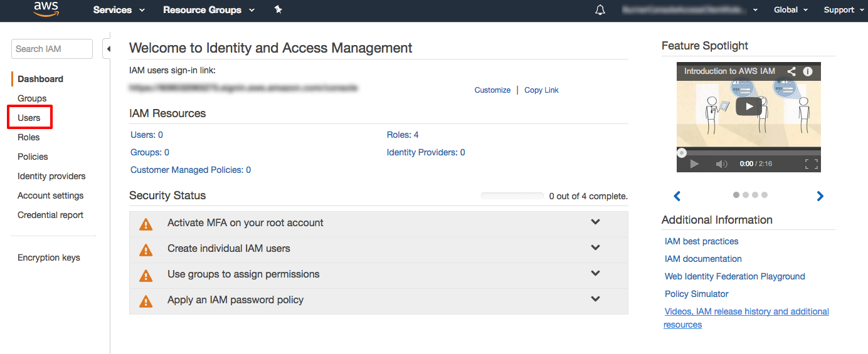
Task: Open the Roles: 4 resource link
Action: pos(403,135)
